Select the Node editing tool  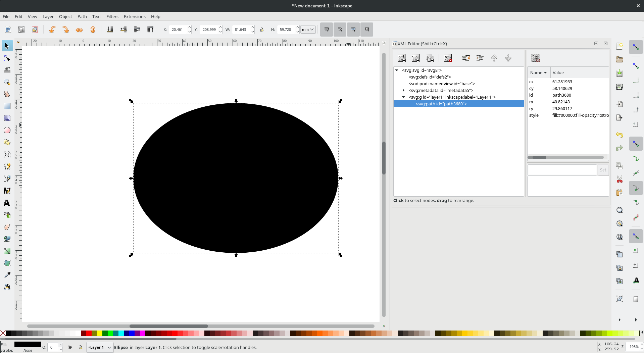point(7,58)
